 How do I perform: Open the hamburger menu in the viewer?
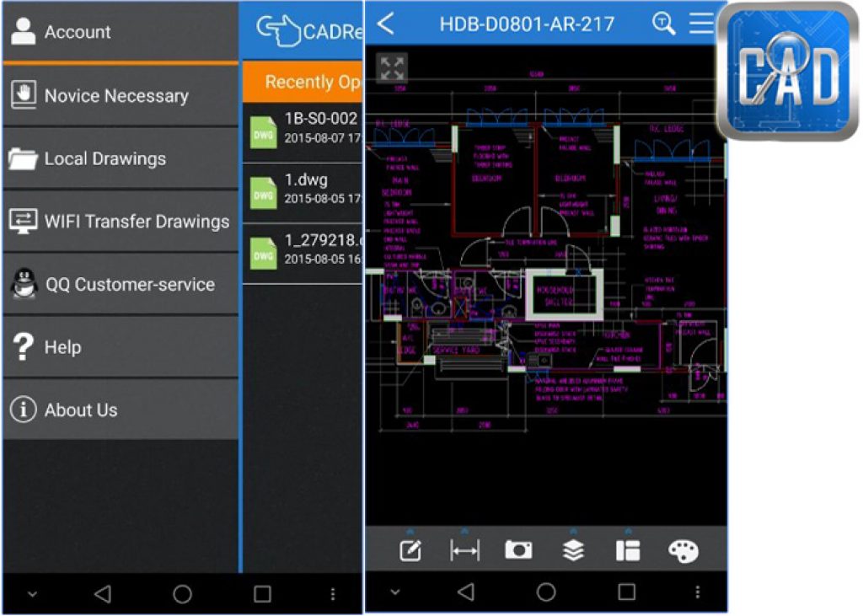point(702,24)
